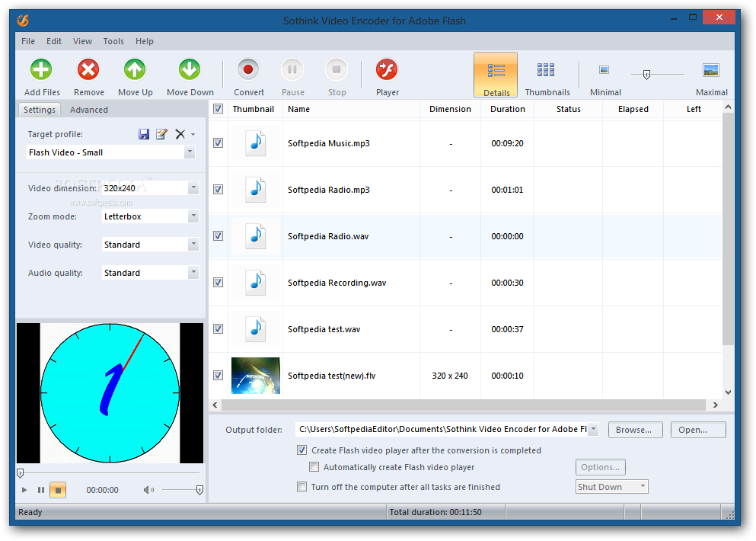Image resolution: width=756 pixels, height=541 pixels.
Task: Click the preview seek slider handle
Action: pyautogui.click(x=21, y=473)
